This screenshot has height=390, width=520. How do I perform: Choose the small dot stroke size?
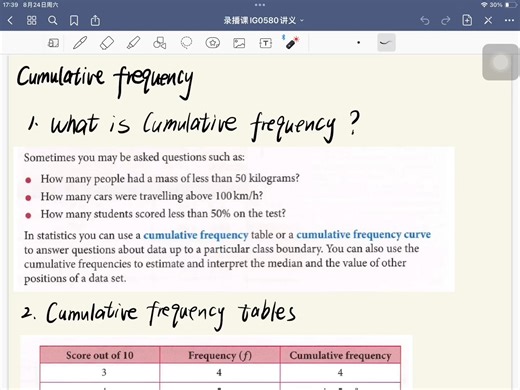click(358, 42)
